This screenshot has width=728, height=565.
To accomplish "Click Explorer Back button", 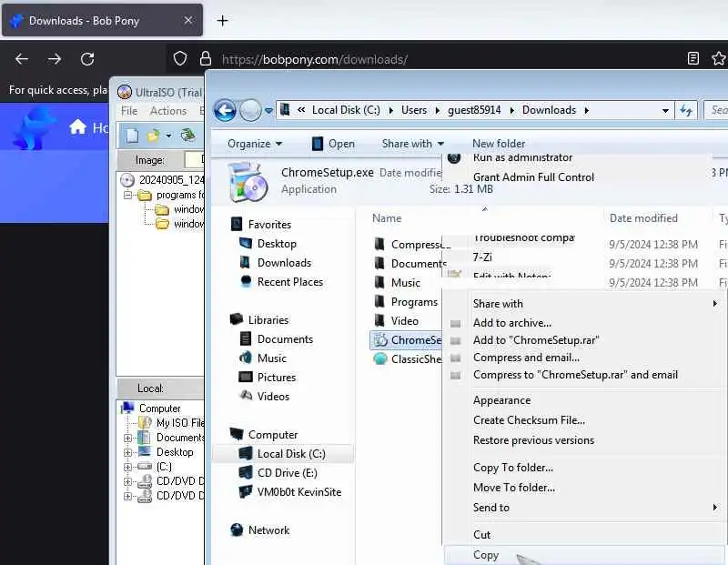I will click(225, 110).
